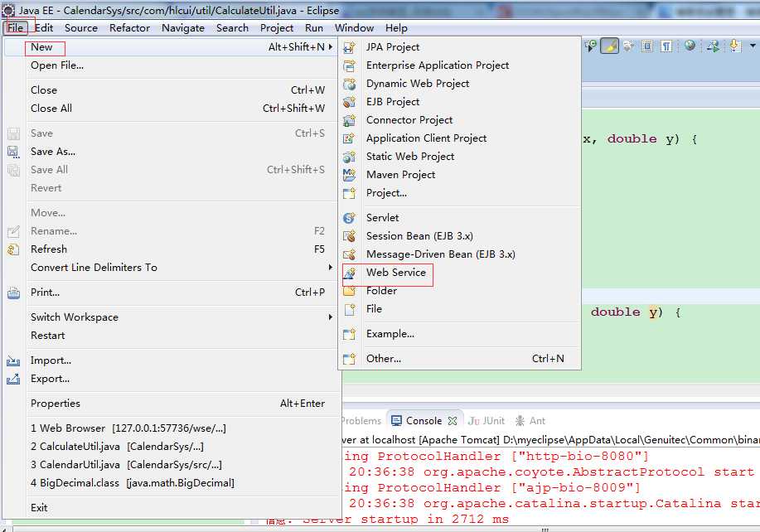This screenshot has height=532, width=760.
Task: Select Export... menu entry
Action: [172, 379]
